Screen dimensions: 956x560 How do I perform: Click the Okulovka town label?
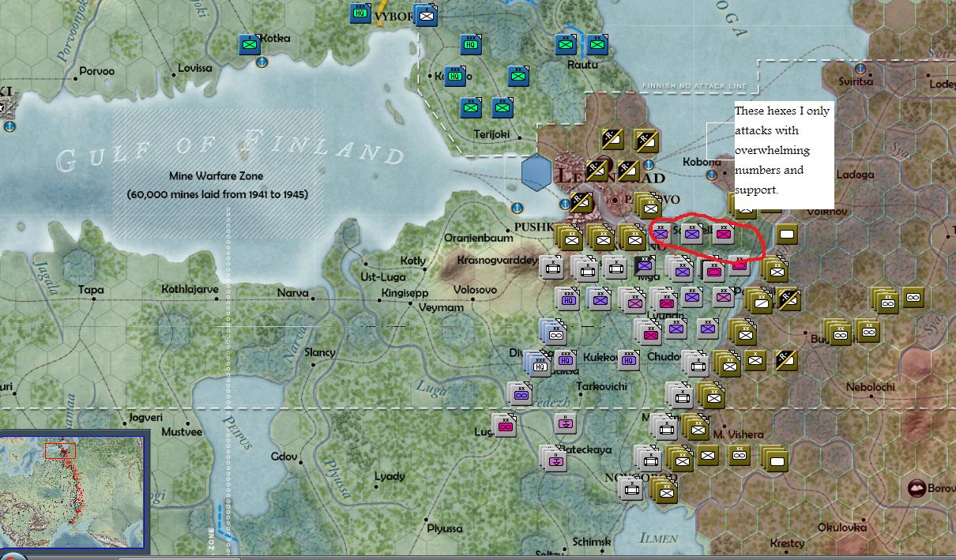pos(841,527)
